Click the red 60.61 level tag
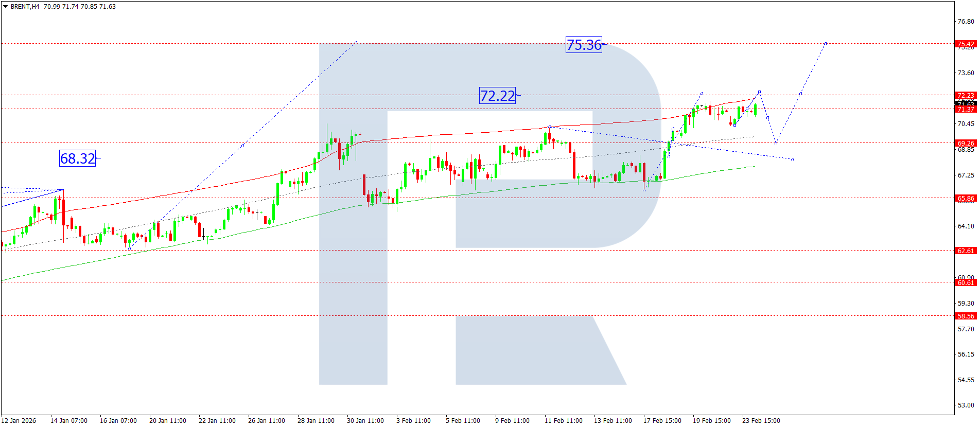The width and height of the screenshot is (980, 427). click(x=966, y=282)
